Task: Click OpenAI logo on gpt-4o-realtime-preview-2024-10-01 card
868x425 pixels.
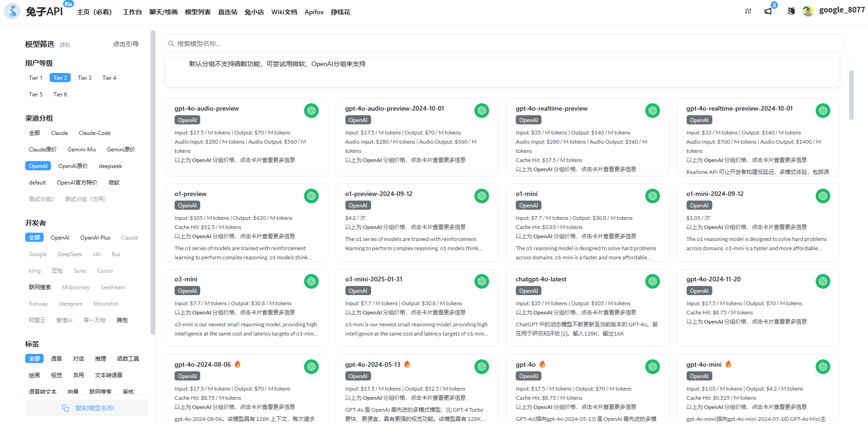Action: 823,111
